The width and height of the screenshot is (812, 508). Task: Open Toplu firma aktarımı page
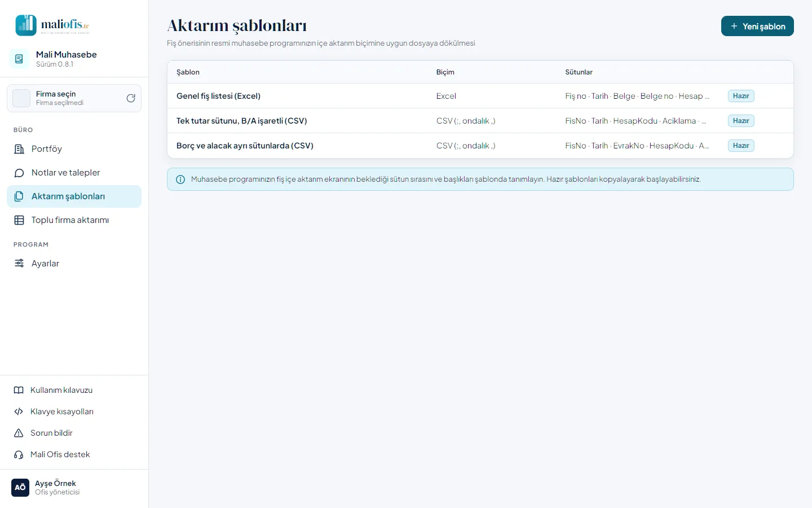pyautogui.click(x=74, y=220)
